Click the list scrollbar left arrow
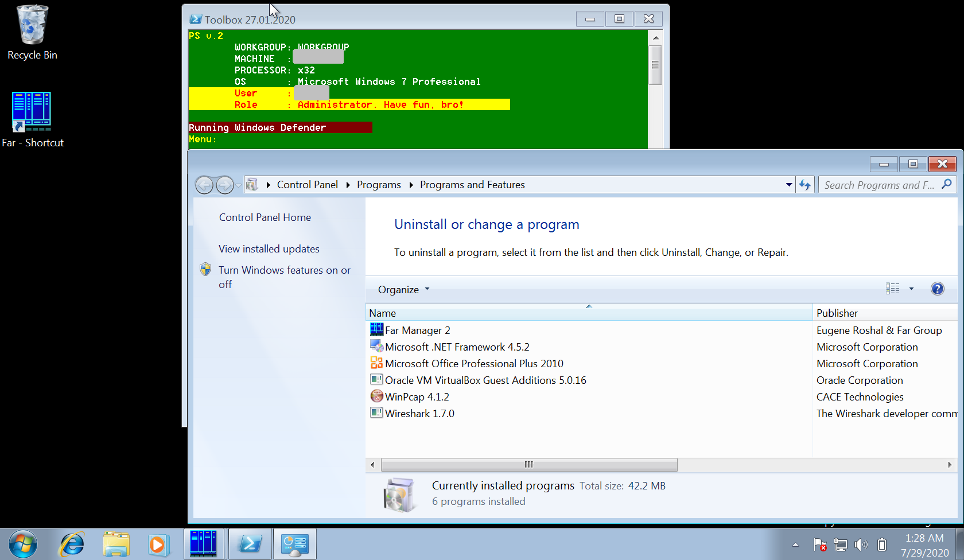This screenshot has width=964, height=560. 372,465
